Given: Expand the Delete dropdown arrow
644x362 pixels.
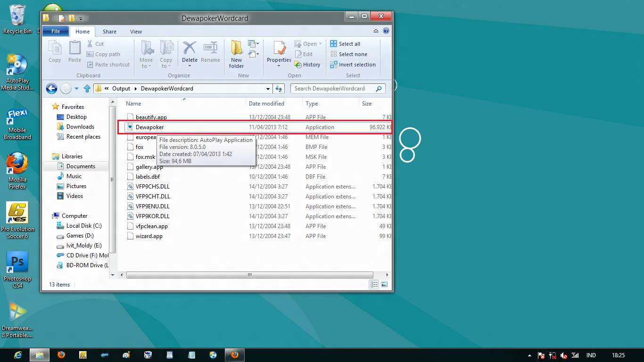Looking at the screenshot, I should pyautogui.click(x=190, y=66).
